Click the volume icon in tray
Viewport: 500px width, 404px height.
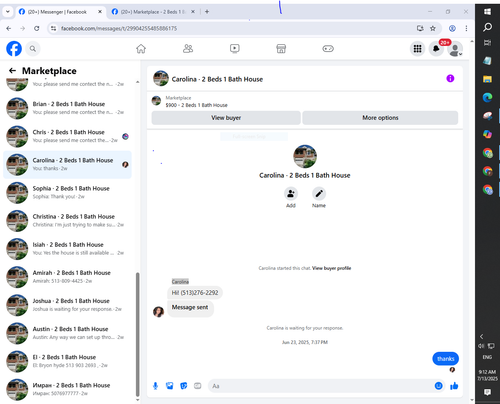(x=481, y=346)
